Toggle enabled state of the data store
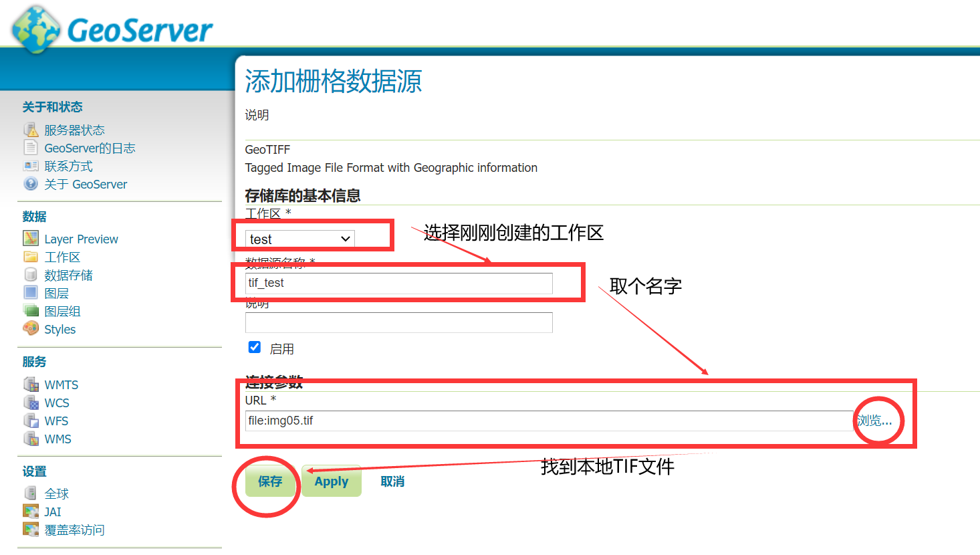980x555 pixels. (255, 346)
